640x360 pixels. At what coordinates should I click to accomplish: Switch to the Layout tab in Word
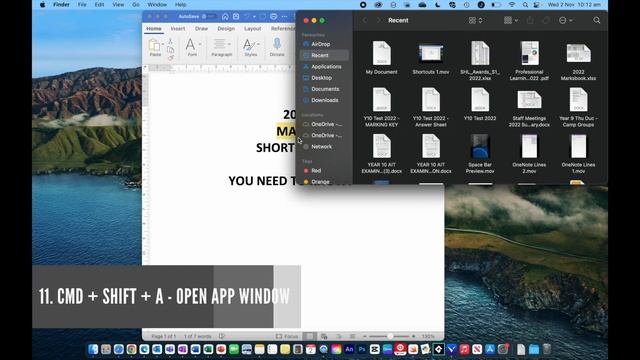click(x=253, y=29)
